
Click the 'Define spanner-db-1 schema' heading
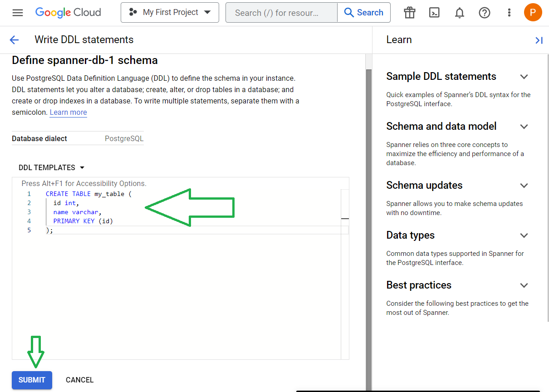tap(85, 60)
